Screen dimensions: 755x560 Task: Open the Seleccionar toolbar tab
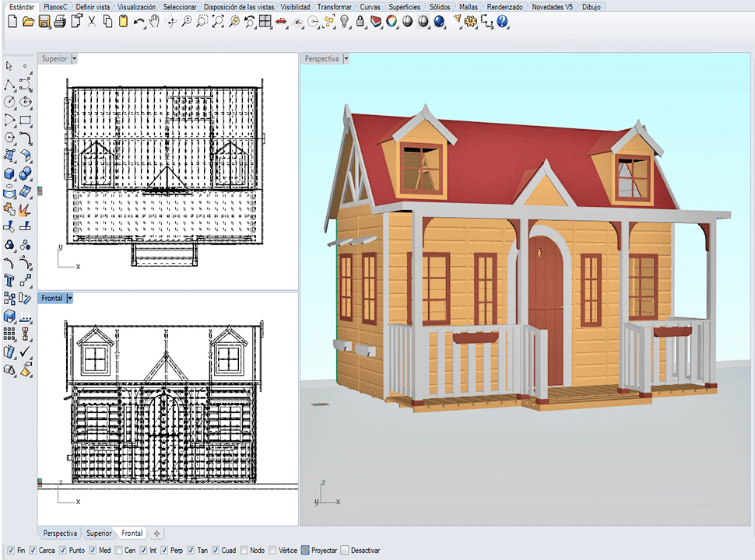pyautogui.click(x=180, y=7)
